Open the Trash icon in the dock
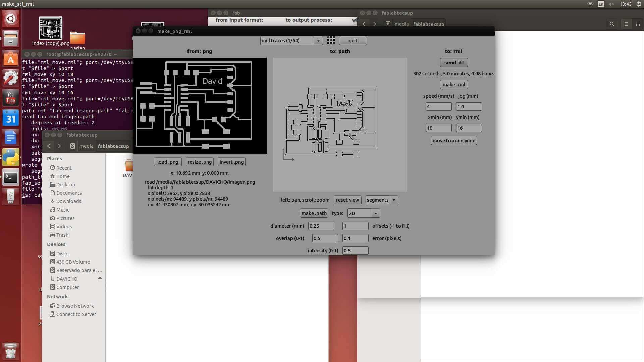The width and height of the screenshot is (644, 362). (x=11, y=351)
